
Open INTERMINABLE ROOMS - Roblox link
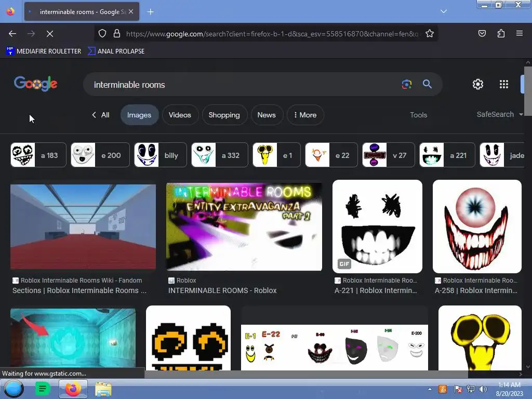[x=222, y=290]
